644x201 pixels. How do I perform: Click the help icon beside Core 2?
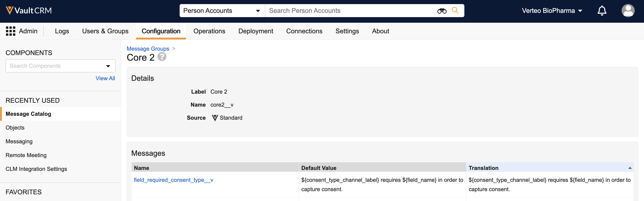point(162,57)
